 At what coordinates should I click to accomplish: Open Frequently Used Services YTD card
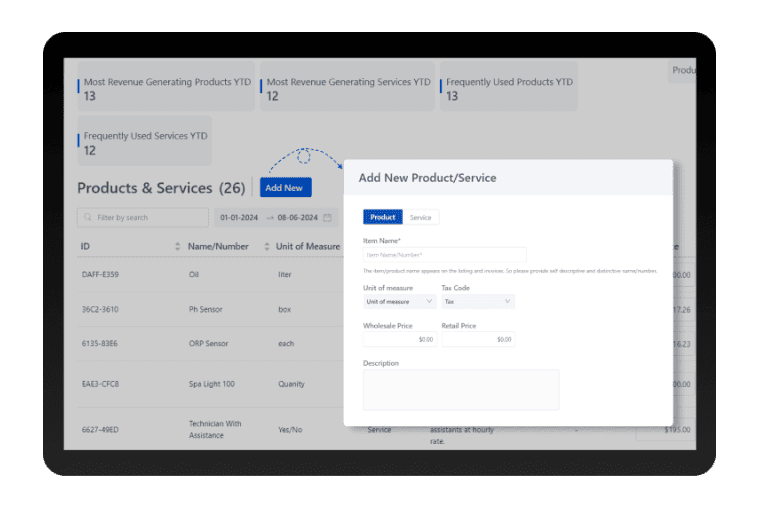[x=145, y=141]
